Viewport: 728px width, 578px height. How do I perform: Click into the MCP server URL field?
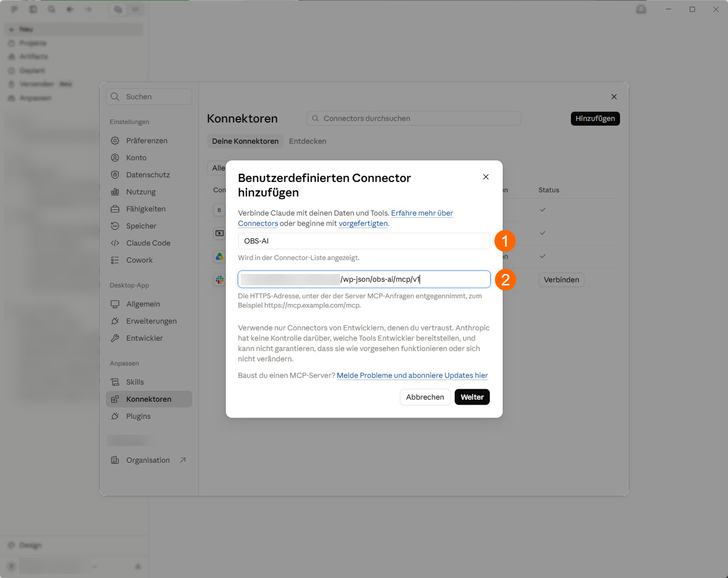coord(364,279)
